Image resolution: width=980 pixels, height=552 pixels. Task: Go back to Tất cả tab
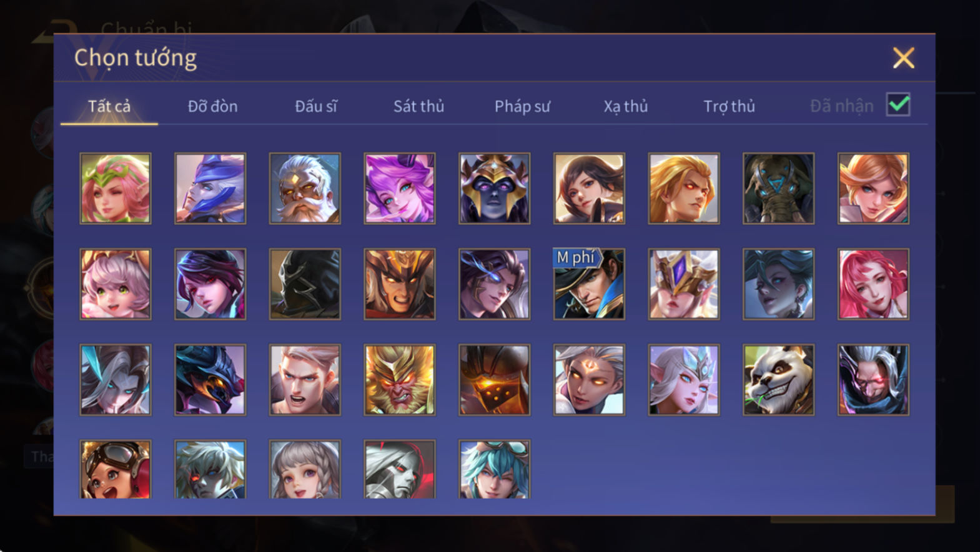click(109, 106)
